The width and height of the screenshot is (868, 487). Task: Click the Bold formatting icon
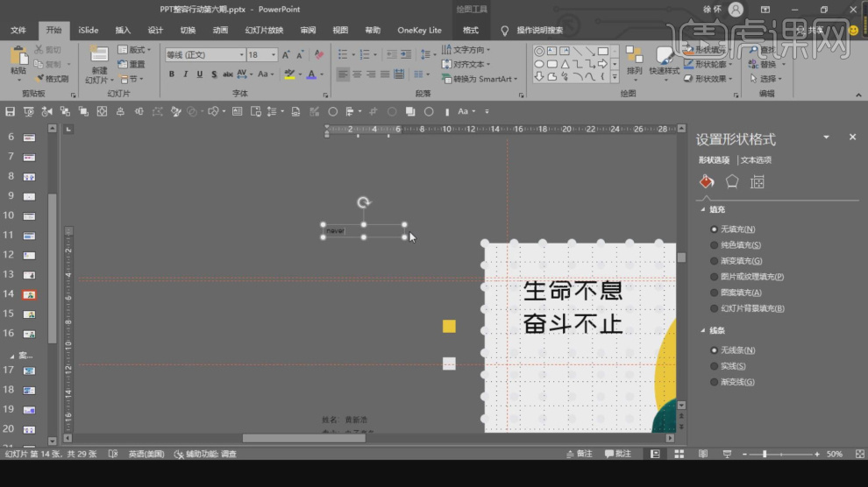click(x=172, y=74)
